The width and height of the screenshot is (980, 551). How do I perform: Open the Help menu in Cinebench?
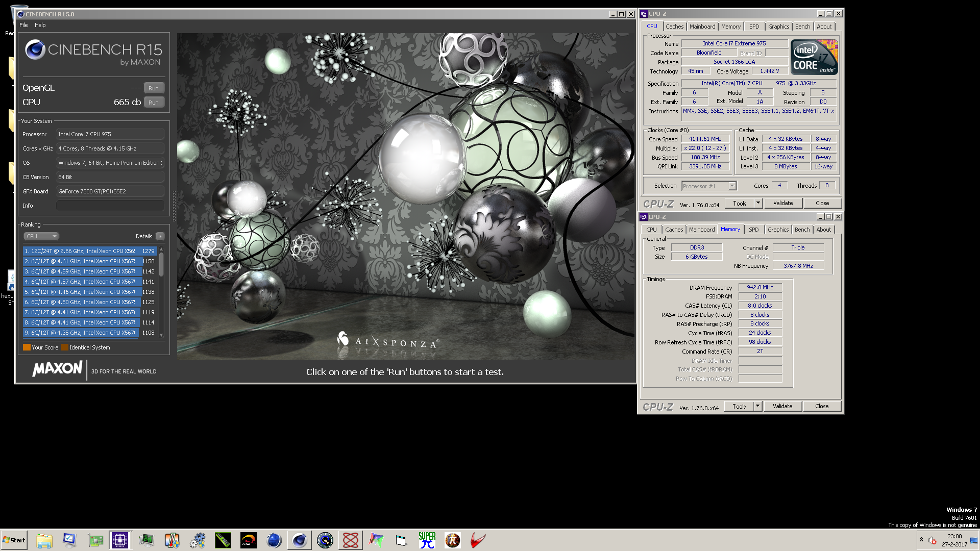(40, 25)
